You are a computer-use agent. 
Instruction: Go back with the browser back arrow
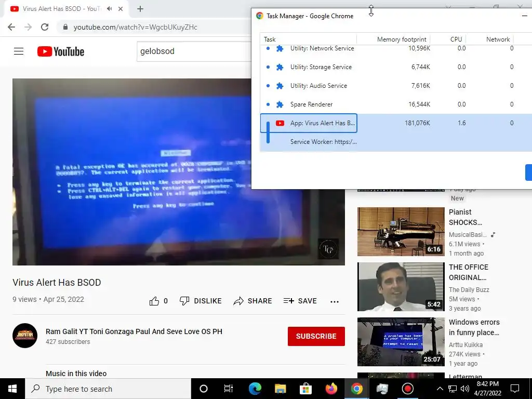11,27
